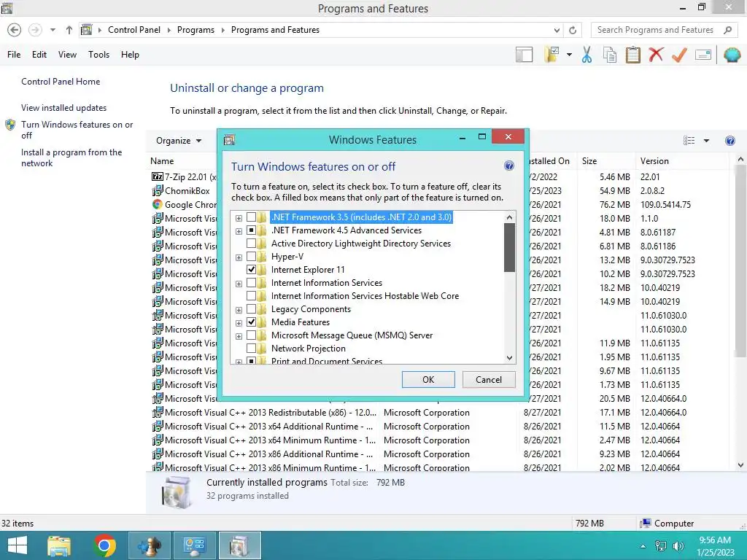The height and width of the screenshot is (560, 747).
Task: Launch Google Chrome from the taskbar
Action: click(x=104, y=545)
